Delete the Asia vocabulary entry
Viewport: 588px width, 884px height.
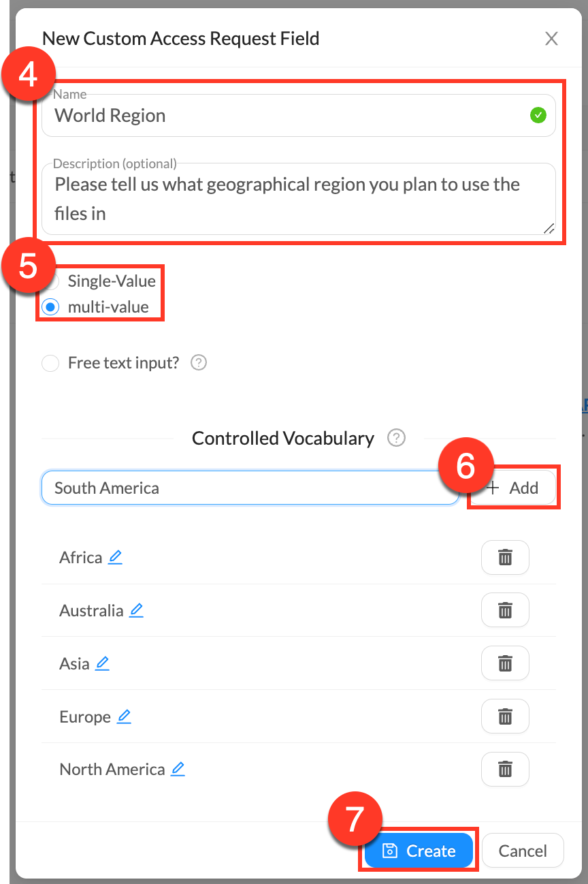tap(505, 663)
